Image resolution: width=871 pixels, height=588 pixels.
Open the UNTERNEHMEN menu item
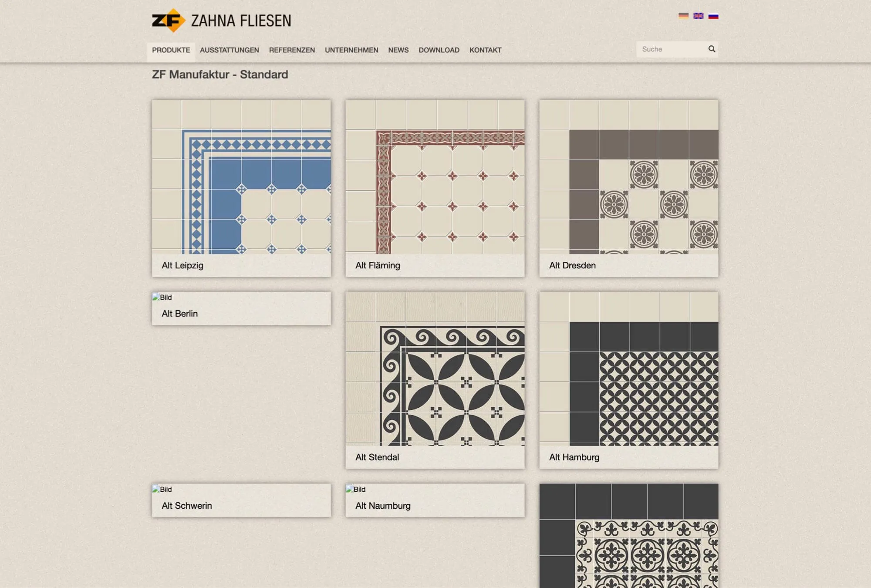[351, 50]
